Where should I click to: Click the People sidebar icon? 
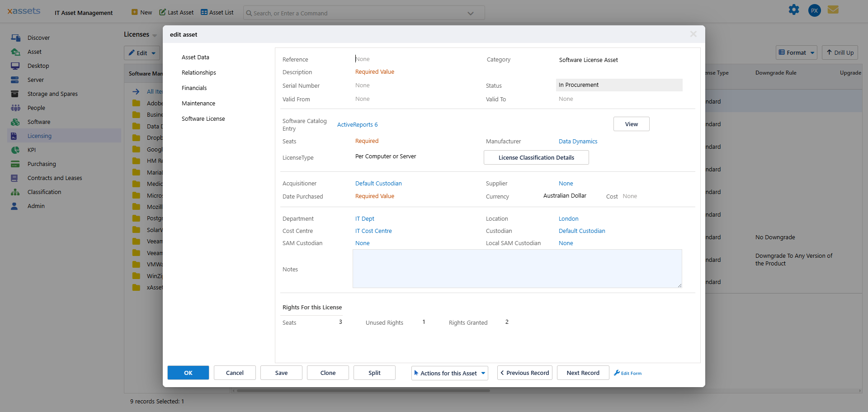tap(15, 108)
